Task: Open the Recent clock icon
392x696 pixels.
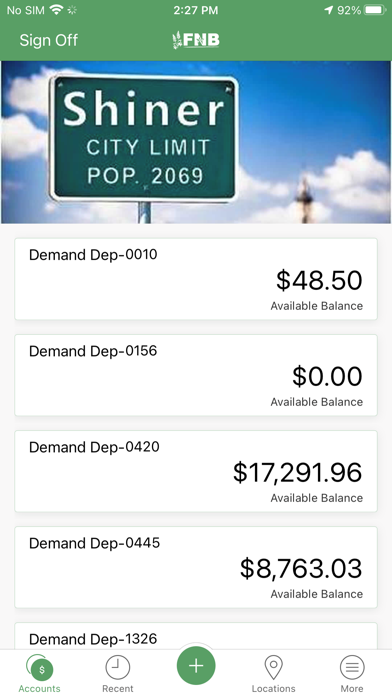Action: pos(118,667)
